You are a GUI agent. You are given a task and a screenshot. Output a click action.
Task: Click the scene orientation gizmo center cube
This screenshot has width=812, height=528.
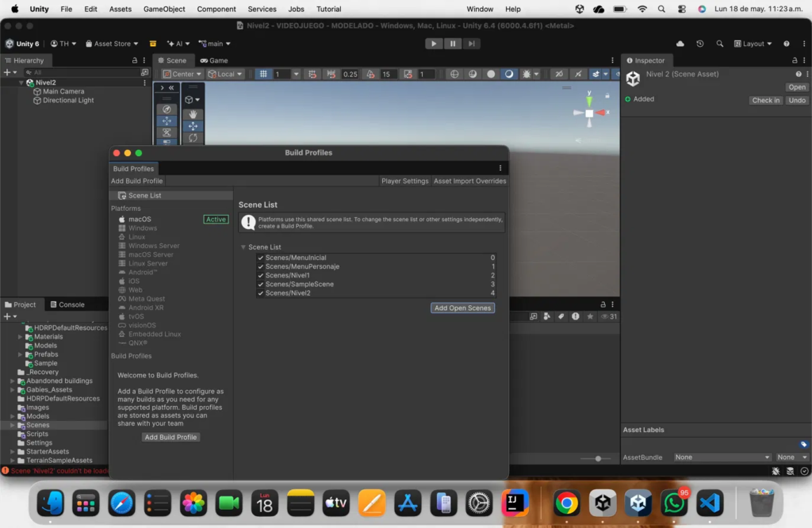(x=589, y=113)
